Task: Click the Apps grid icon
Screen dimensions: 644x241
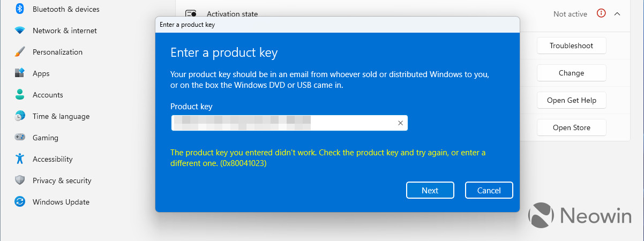Action: [x=20, y=73]
